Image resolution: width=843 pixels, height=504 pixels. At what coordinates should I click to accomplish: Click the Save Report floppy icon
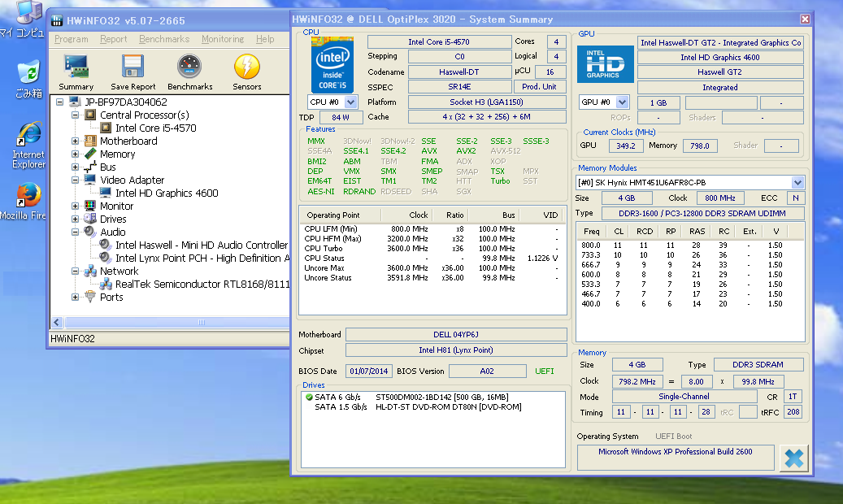click(133, 66)
